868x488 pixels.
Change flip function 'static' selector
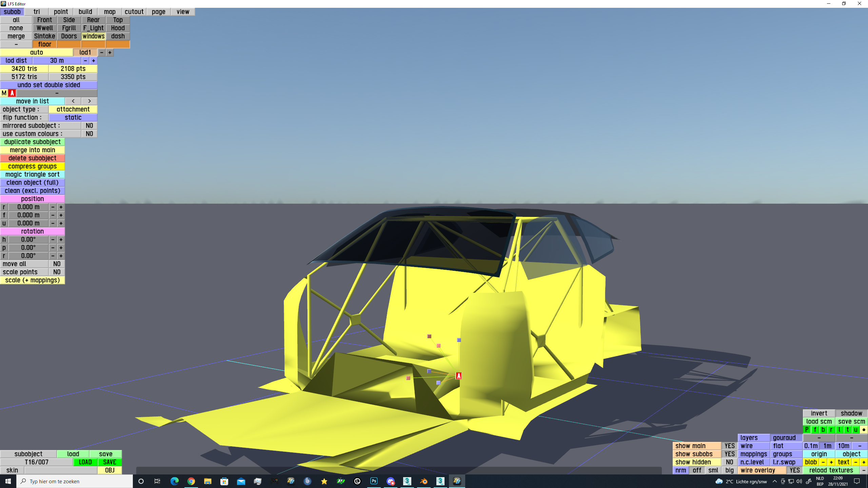point(73,117)
